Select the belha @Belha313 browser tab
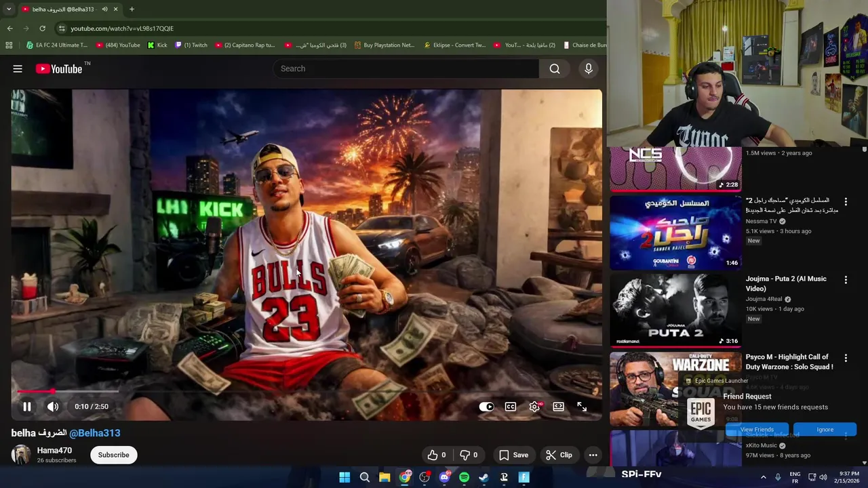Screen dimensions: 868x488 click(69, 9)
